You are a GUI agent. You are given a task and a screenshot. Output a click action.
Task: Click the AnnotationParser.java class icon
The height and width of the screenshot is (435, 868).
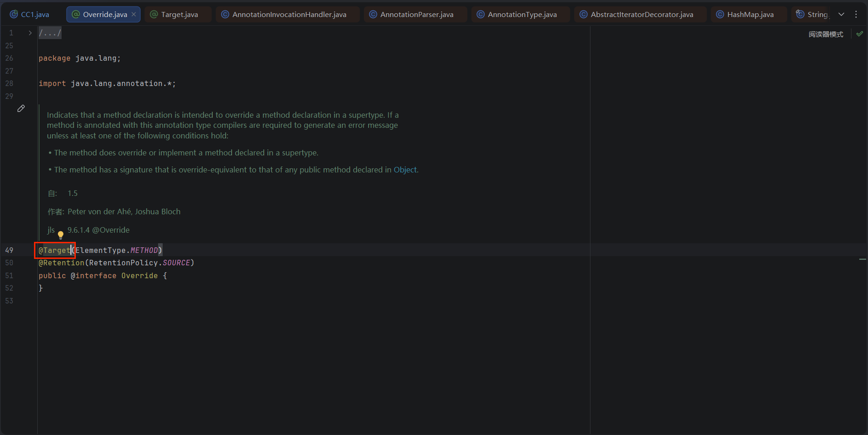pyautogui.click(x=373, y=14)
